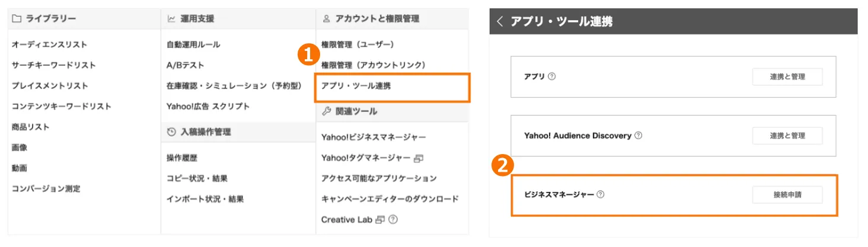Open キャンペーンエディターのダウンロード link
Screen dimensions: 868x247
[x=390, y=199]
